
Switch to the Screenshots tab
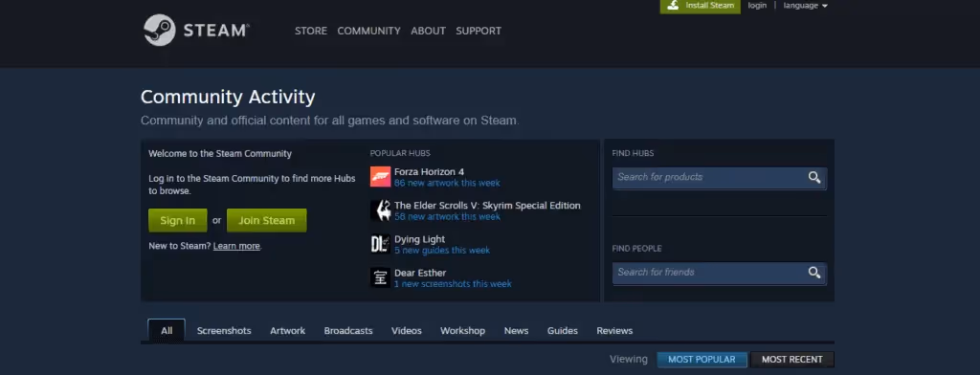[224, 331]
